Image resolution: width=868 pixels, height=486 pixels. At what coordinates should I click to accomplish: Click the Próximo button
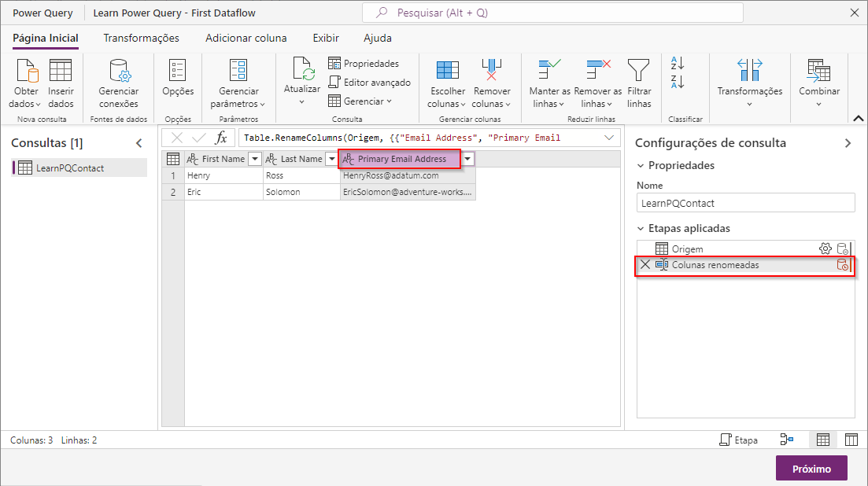pyautogui.click(x=811, y=469)
